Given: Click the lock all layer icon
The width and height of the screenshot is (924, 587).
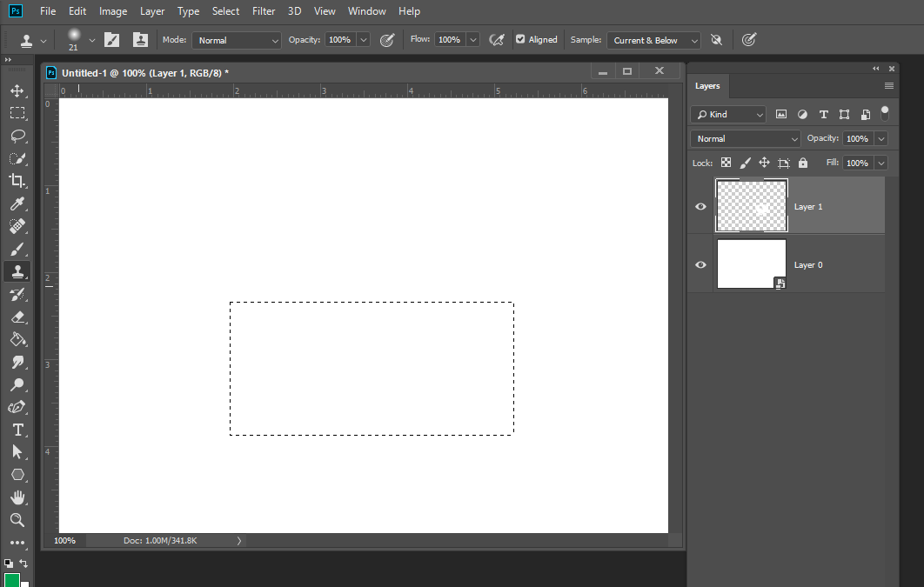Looking at the screenshot, I should tap(802, 163).
